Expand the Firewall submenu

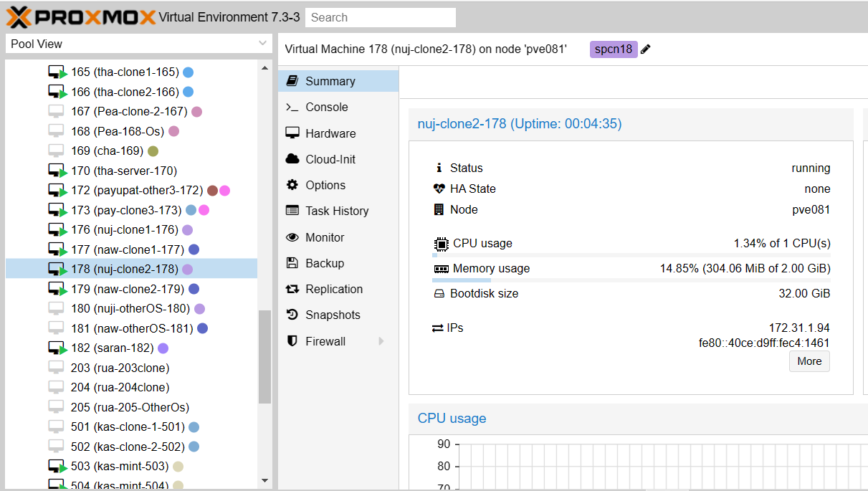[x=382, y=340]
